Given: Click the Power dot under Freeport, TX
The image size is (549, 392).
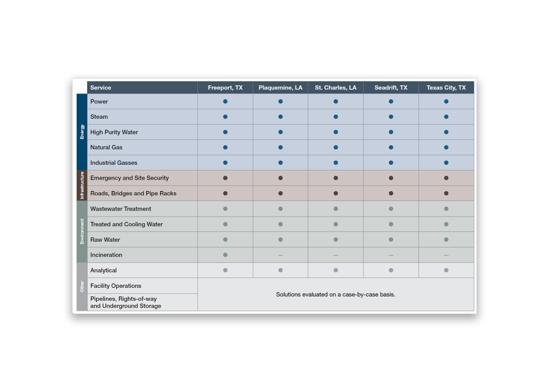Looking at the screenshot, I should [225, 101].
